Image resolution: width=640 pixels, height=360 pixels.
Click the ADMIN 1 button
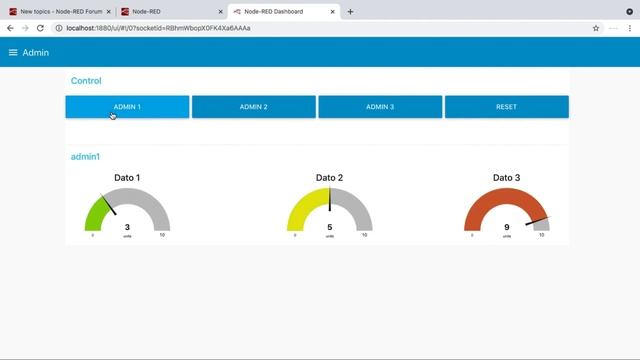coord(127,107)
